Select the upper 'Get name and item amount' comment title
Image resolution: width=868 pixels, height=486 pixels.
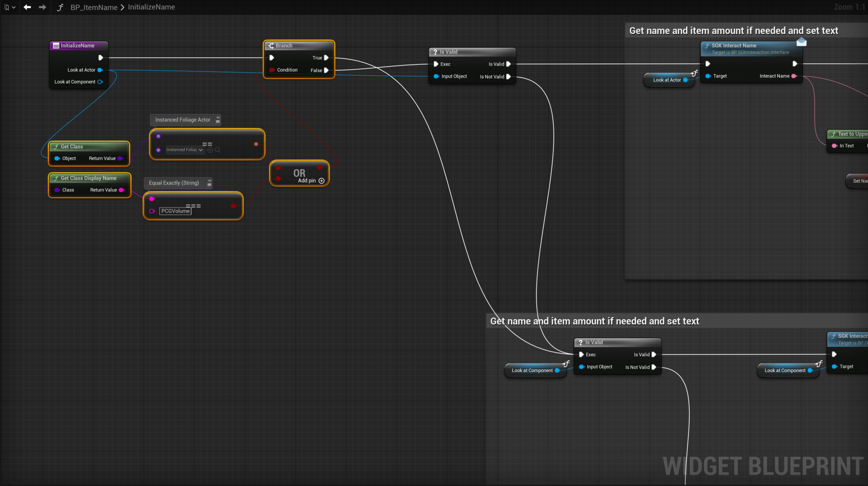[734, 31]
